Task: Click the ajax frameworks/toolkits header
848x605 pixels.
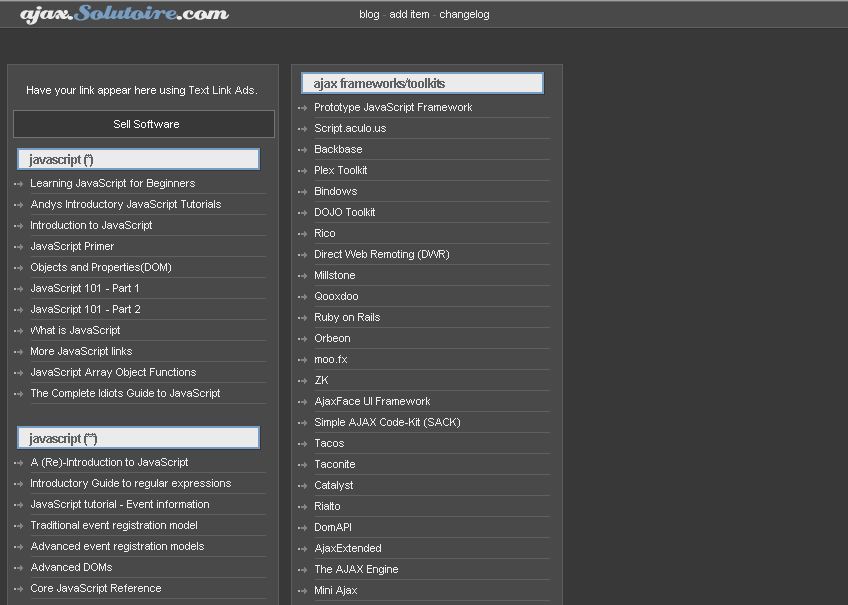Action: 422,83
